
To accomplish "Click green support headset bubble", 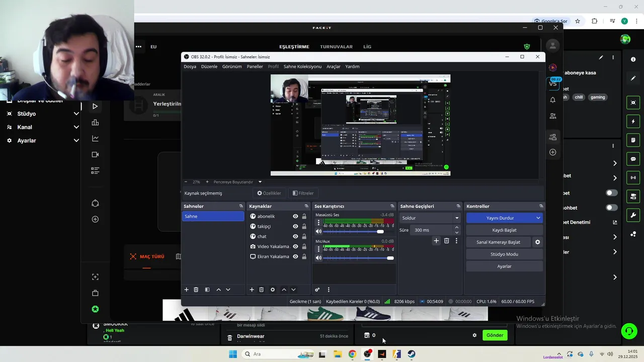I will (x=629, y=331).
